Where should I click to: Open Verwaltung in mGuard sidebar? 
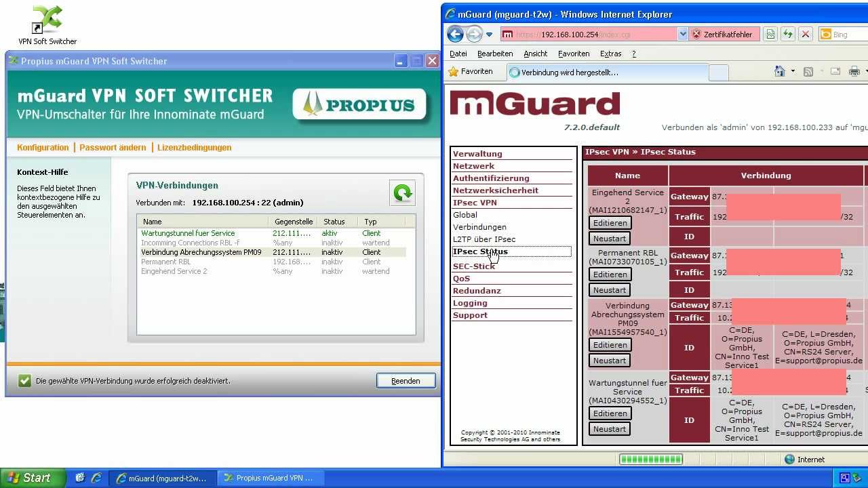click(477, 154)
